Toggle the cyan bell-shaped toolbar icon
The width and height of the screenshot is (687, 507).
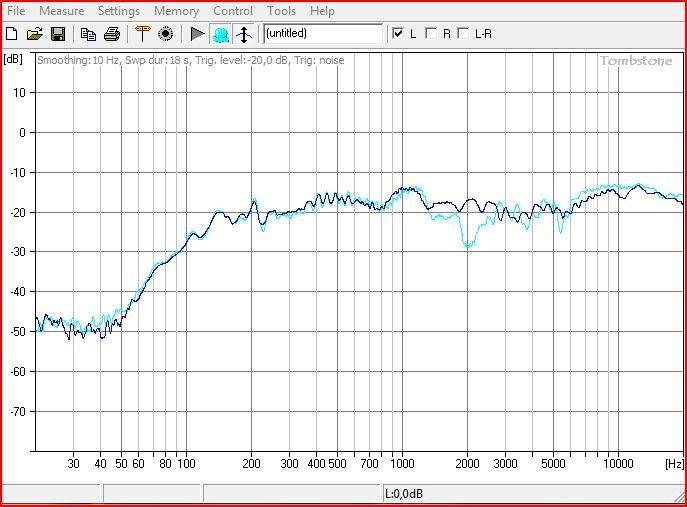[220, 34]
